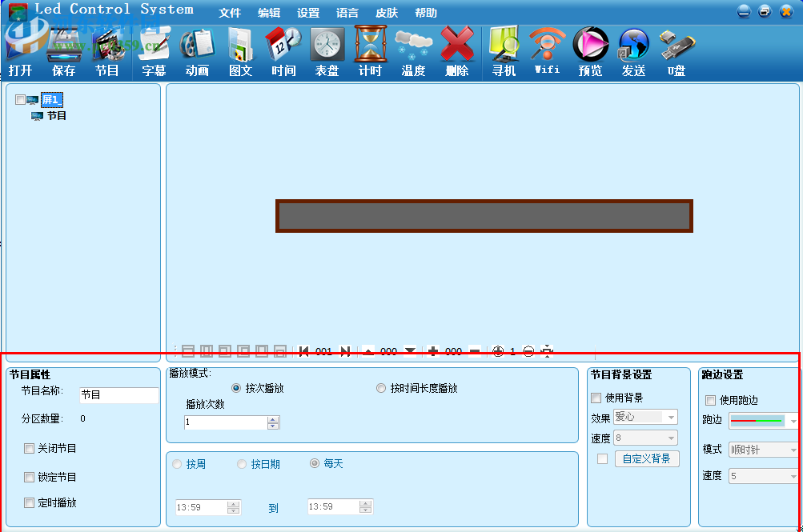Insert a 时间 time element
Image resolution: width=803 pixels, height=532 pixels.
[x=283, y=50]
